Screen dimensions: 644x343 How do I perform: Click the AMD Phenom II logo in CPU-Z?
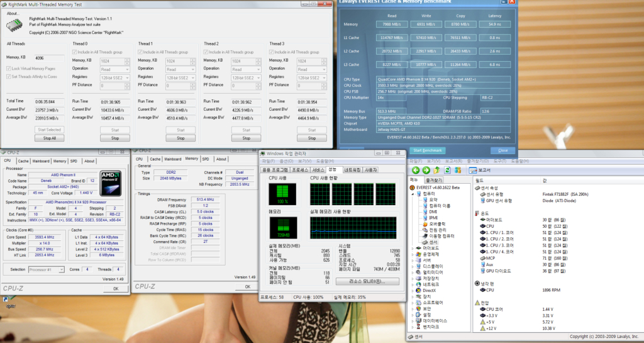tap(111, 183)
